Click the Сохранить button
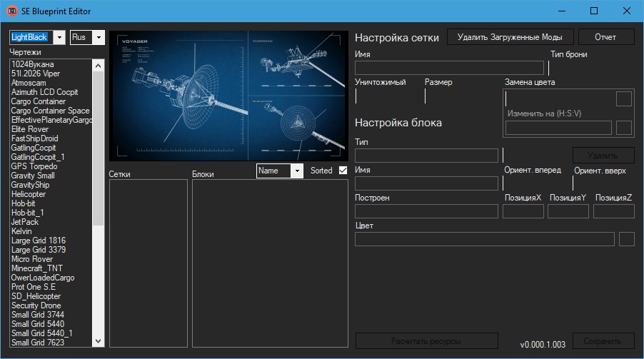The height and width of the screenshot is (359, 644). tap(603, 341)
